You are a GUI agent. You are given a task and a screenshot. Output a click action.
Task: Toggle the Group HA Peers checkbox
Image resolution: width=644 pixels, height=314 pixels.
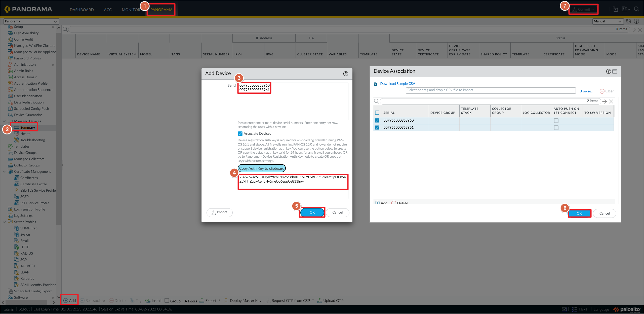coord(167,300)
